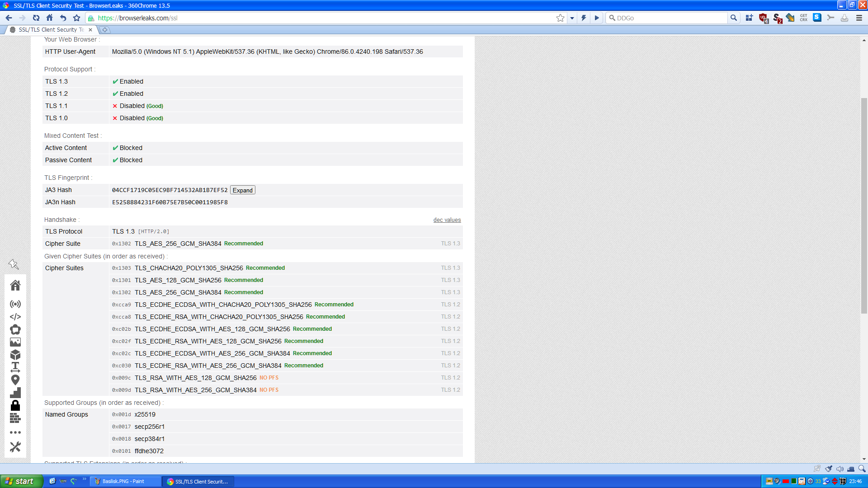868x488 pixels.
Task: Select the Font fingerprinting test icon
Action: pos(15,367)
